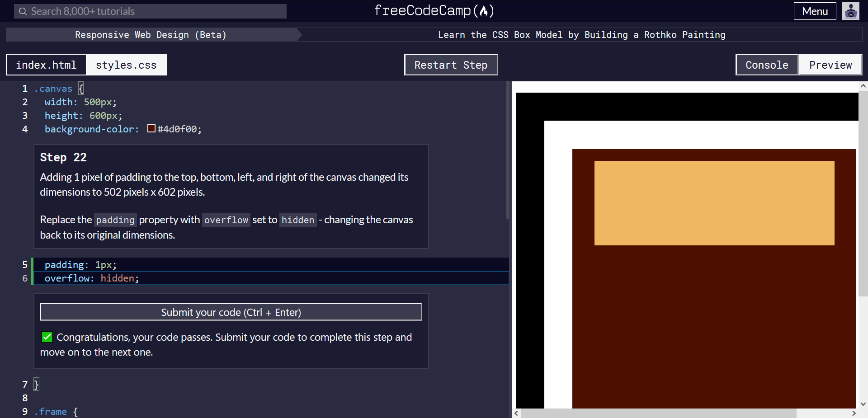
Task: Click the editor scrollbar down arrow
Action: [x=864, y=404]
